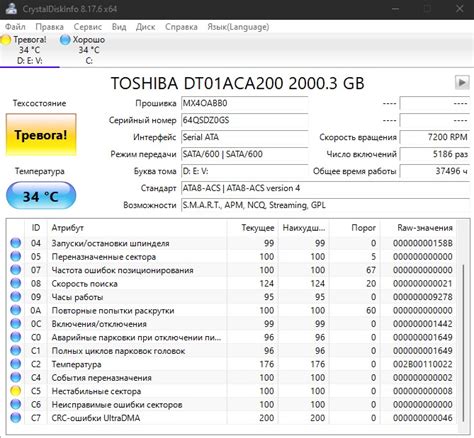
Task: Click the Прошивка field MX4OABB0
Action: [x=244, y=103]
